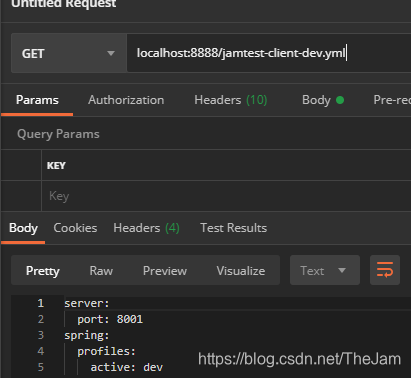Viewport: 411px width, 378px height.
Task: Click the Untitled Request title
Action: [64, 4]
